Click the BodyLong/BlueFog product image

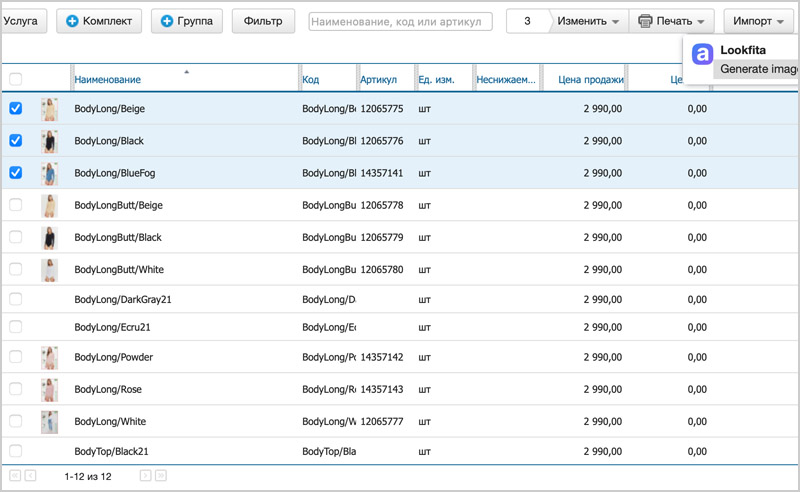pyautogui.click(x=49, y=173)
